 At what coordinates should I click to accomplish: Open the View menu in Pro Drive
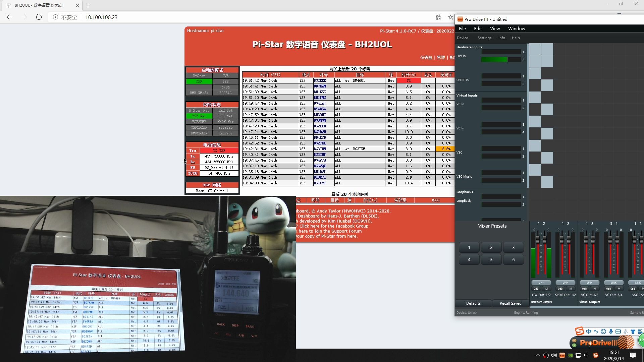click(495, 28)
